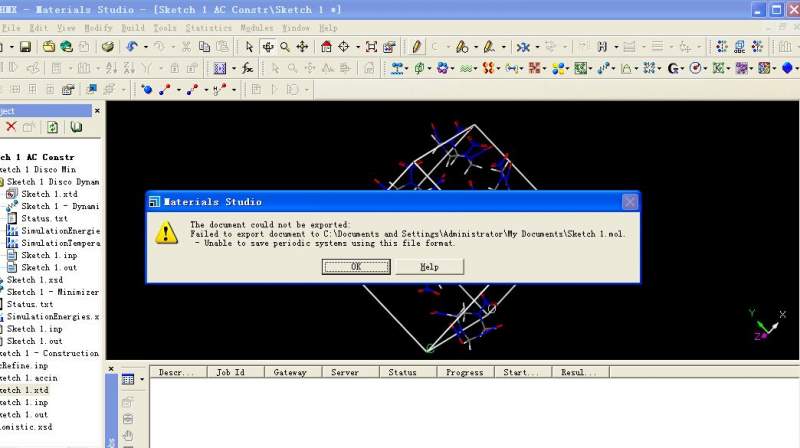This screenshot has height=448, width=800.
Task: Open the Edit menu
Action: click(x=38, y=28)
